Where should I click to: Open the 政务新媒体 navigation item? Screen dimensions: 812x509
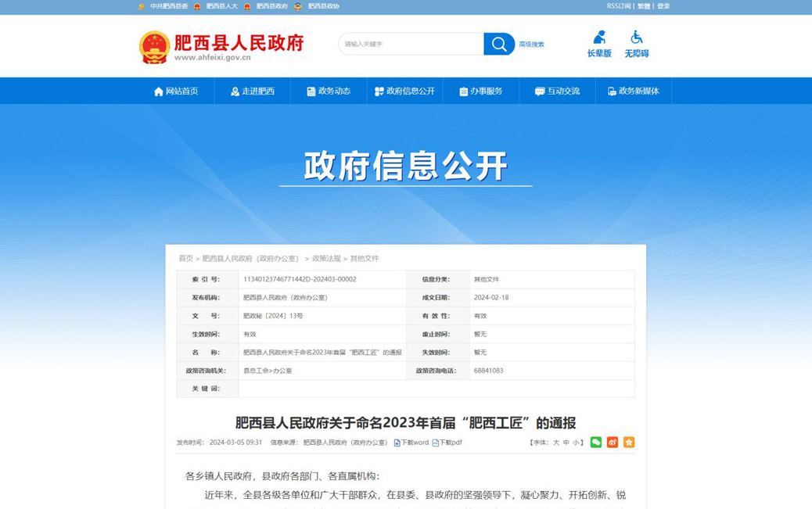pos(633,91)
